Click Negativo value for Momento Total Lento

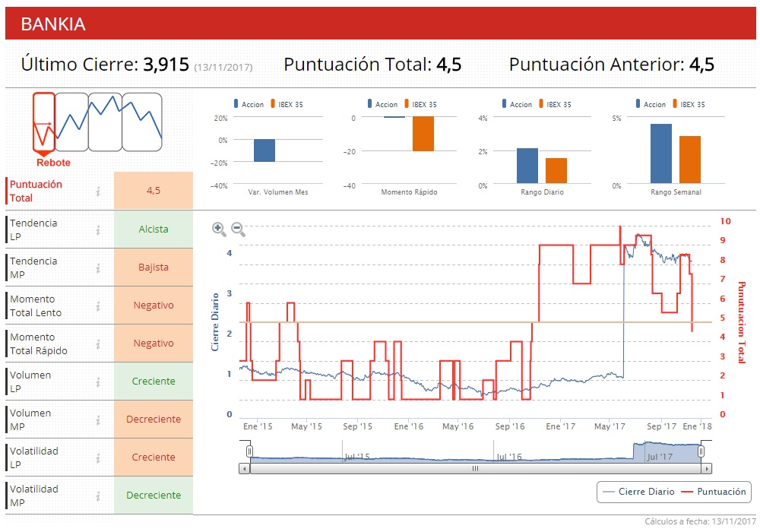pyautogui.click(x=154, y=306)
